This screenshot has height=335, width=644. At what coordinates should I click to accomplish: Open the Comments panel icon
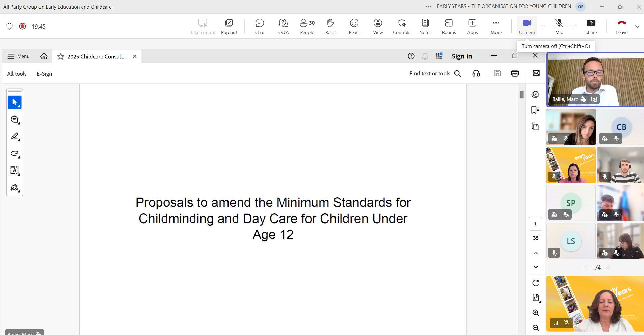(x=535, y=94)
